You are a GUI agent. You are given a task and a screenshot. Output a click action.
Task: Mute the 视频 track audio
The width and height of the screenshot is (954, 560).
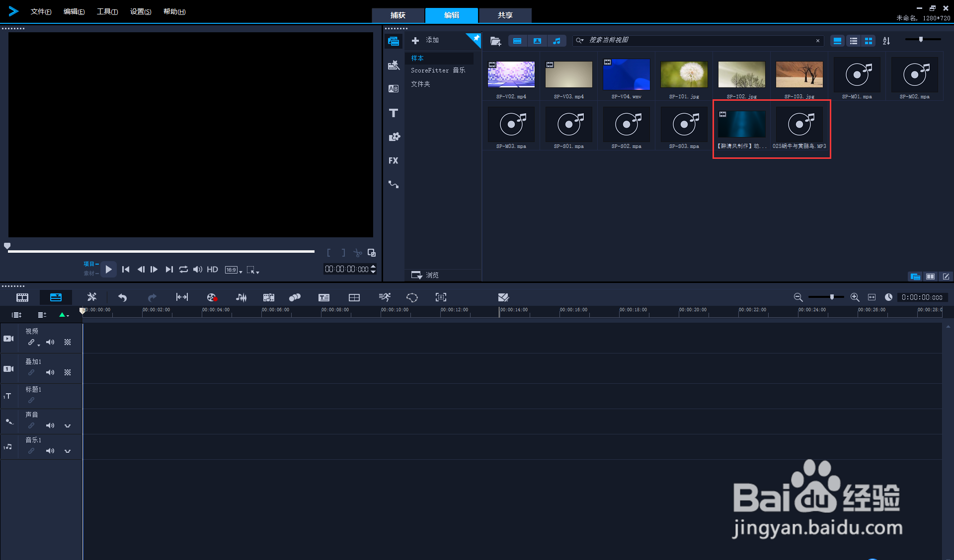50,342
